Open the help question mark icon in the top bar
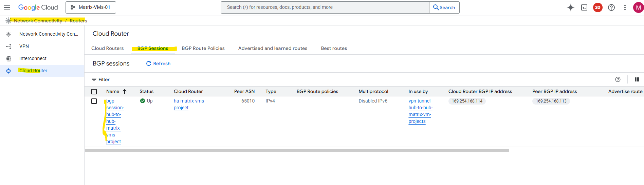644x185 pixels. [611, 7]
